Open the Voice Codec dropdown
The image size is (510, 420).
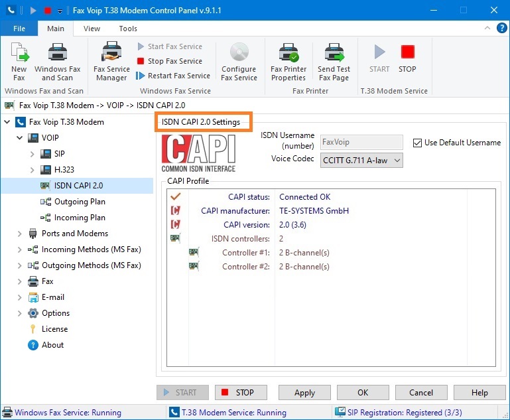[361, 161]
